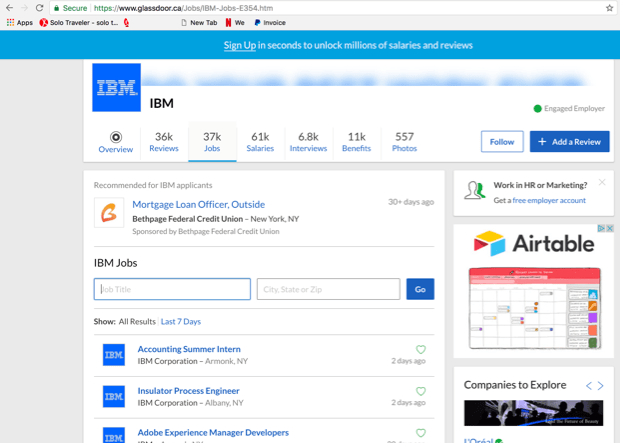Select the 37k Jobs tab

point(212,142)
